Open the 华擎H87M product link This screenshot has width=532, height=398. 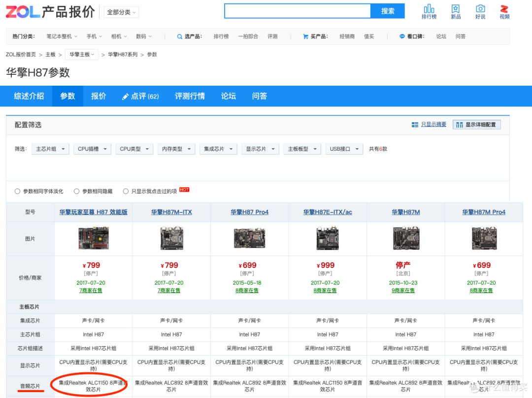tap(405, 212)
